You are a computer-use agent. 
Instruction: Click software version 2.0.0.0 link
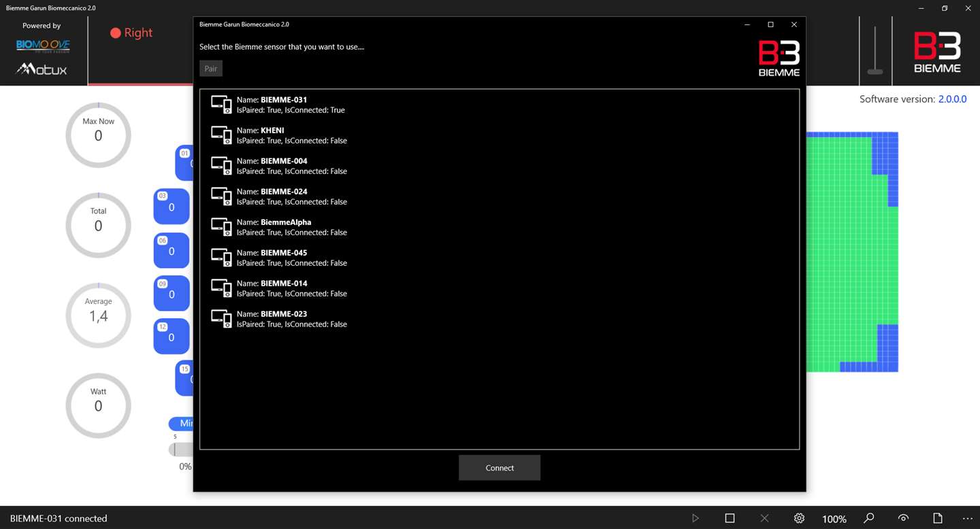(952, 99)
